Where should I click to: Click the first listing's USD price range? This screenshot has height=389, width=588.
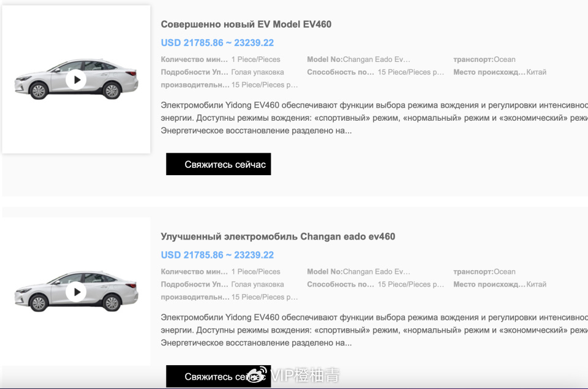point(217,43)
